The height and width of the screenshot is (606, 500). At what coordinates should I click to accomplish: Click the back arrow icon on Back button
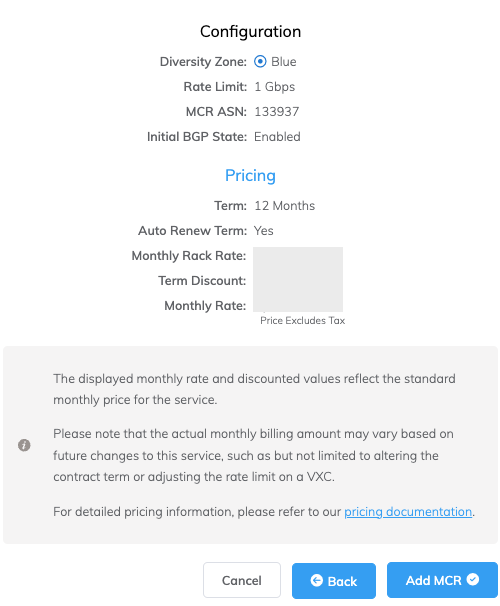click(316, 580)
